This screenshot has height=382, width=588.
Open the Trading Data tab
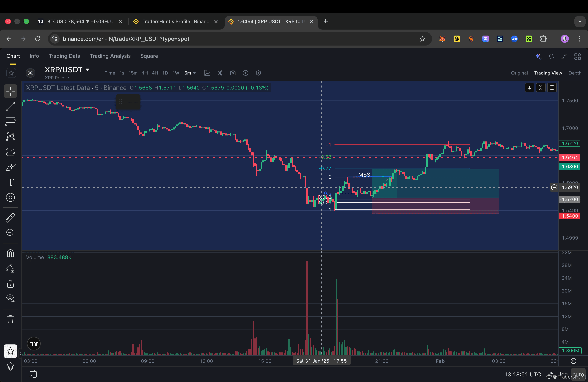64,56
